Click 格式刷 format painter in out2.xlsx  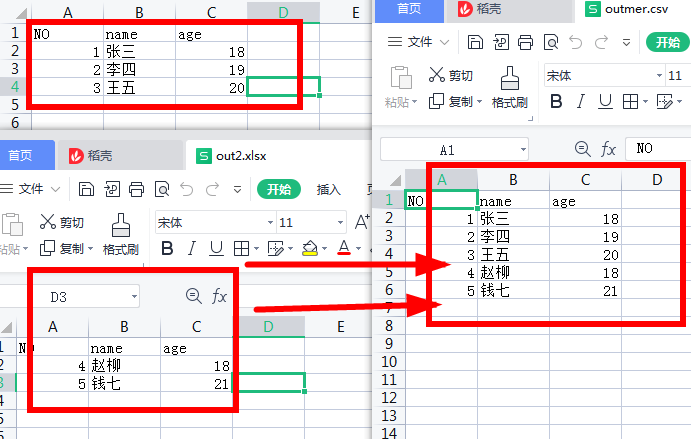tap(120, 234)
